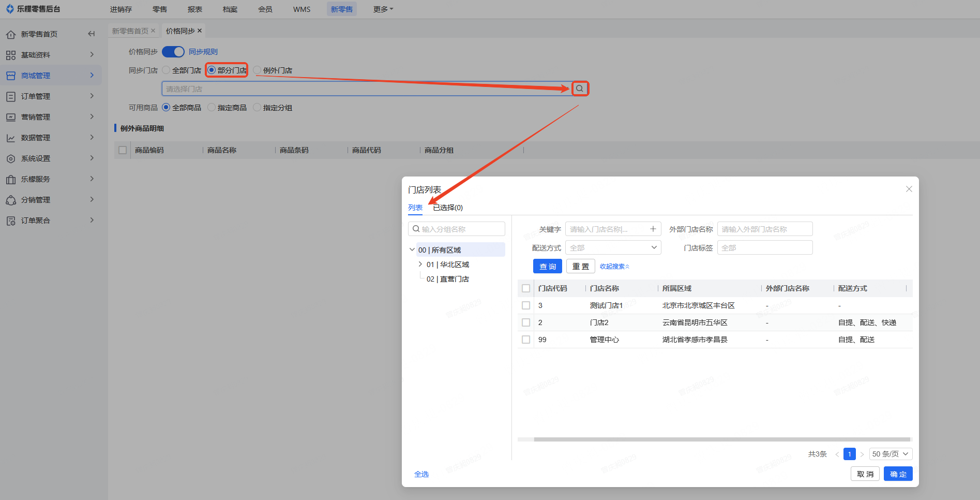Select 指定商品 radio option
Image resolution: width=980 pixels, height=500 pixels.
point(227,107)
